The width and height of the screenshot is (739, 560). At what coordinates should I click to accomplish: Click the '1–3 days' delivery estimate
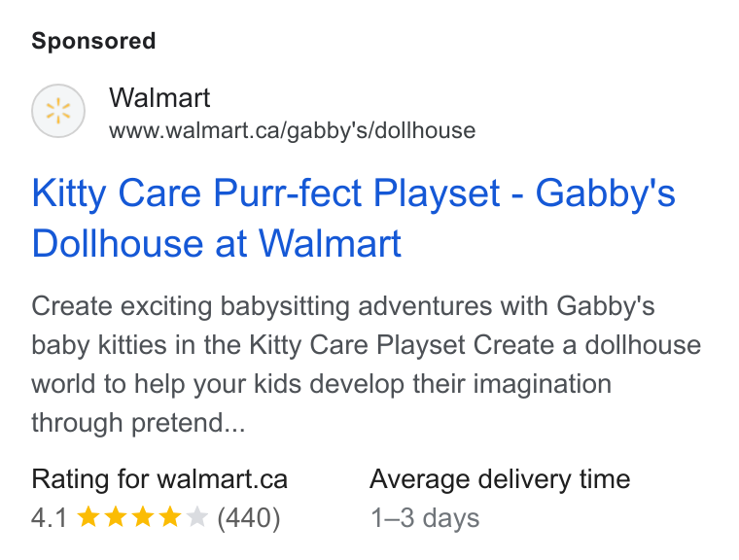point(425,518)
